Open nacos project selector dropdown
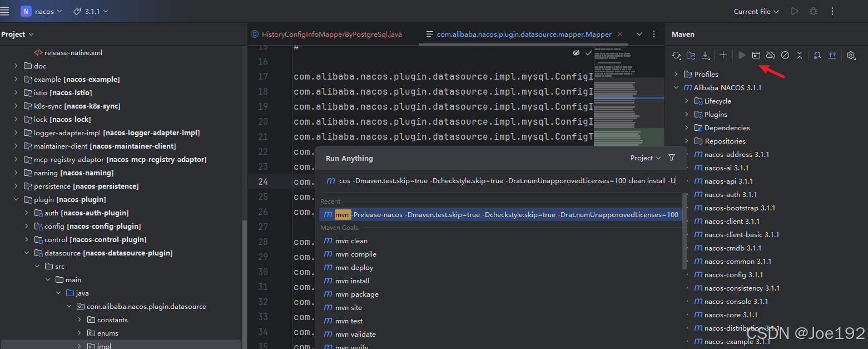Screen dimensions: 868x349 [42, 11]
